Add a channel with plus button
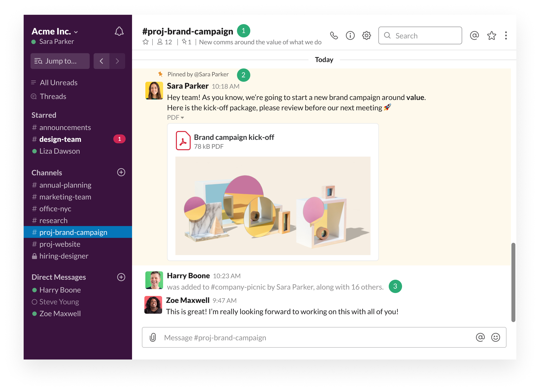Screen dimensions: 540x392 click(121, 172)
